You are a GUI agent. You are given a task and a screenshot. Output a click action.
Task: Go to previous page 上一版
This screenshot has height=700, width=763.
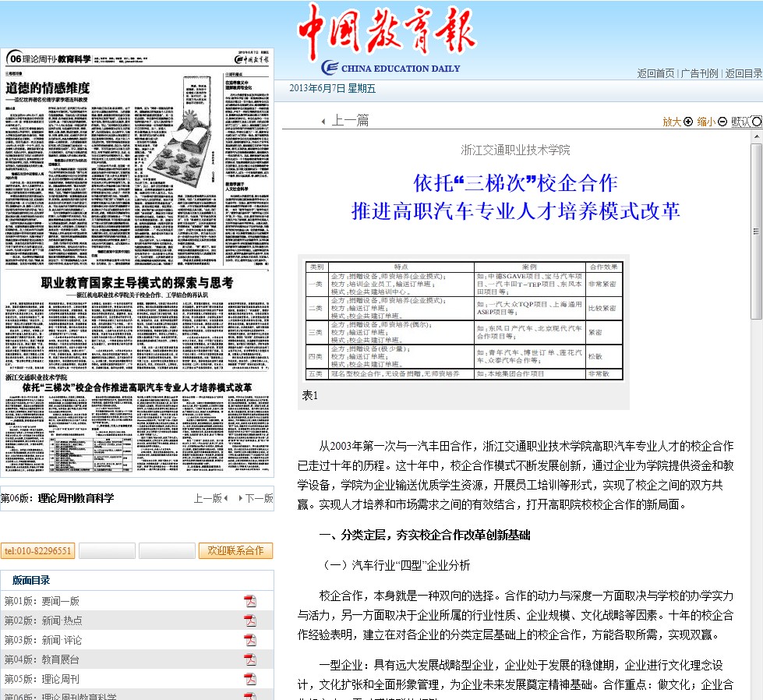coord(210,498)
